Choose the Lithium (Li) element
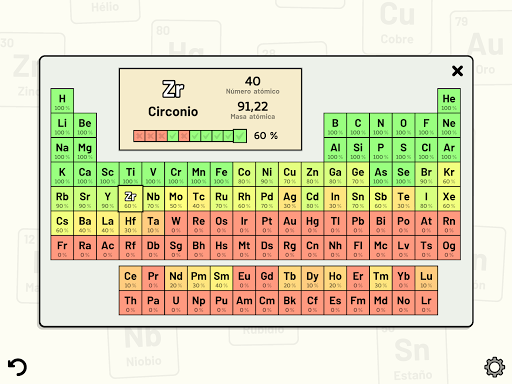Image resolution: width=512 pixels, height=384 pixels. point(62,125)
